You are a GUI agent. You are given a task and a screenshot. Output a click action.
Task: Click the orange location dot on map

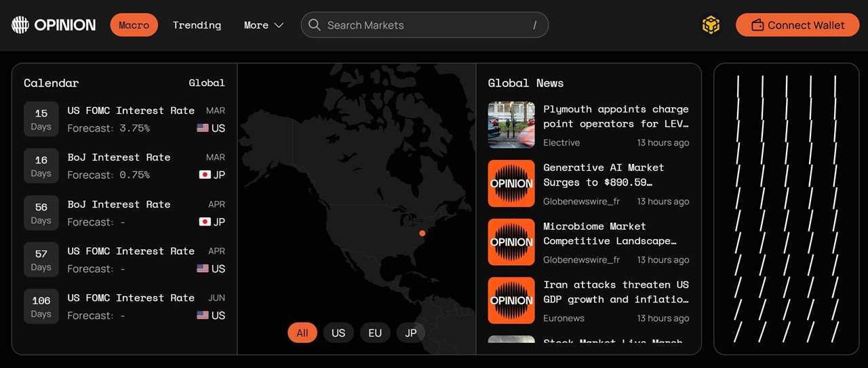pos(422,233)
